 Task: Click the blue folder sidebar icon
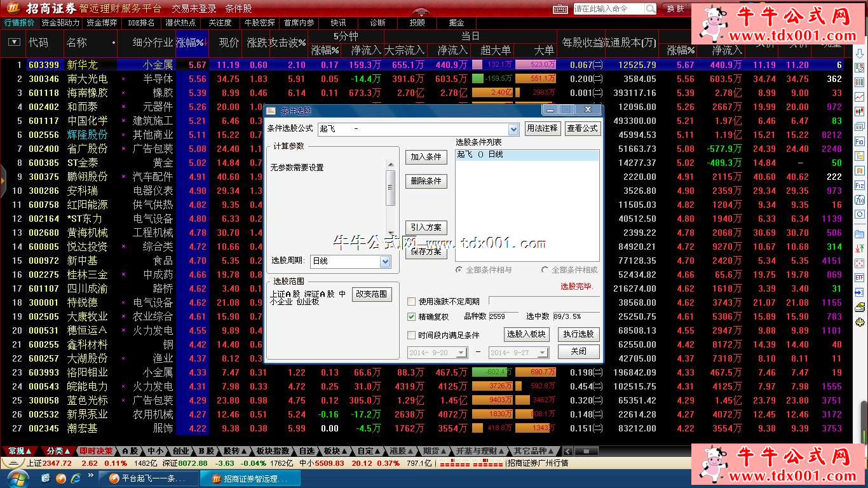pyautogui.click(x=860, y=234)
